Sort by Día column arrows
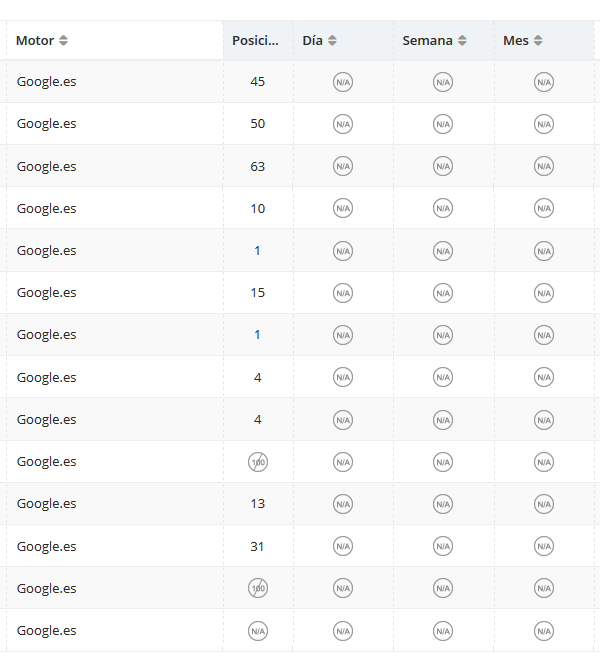Viewport: 600px width, 672px height. click(332, 41)
